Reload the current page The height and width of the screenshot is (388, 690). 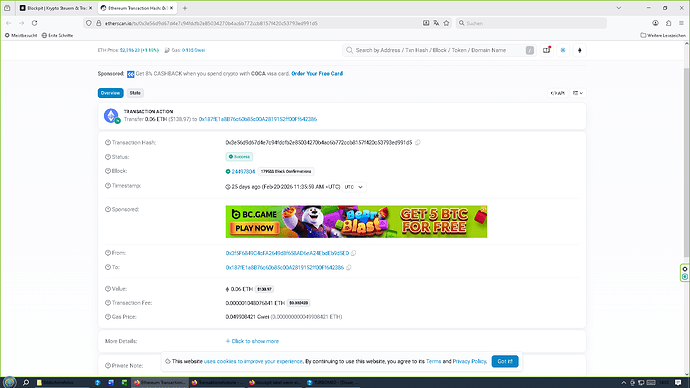pos(34,23)
